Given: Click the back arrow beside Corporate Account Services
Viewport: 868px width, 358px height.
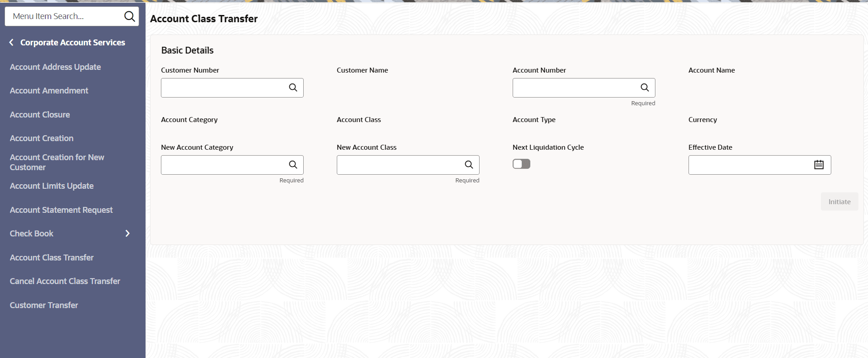Looking at the screenshot, I should point(11,42).
